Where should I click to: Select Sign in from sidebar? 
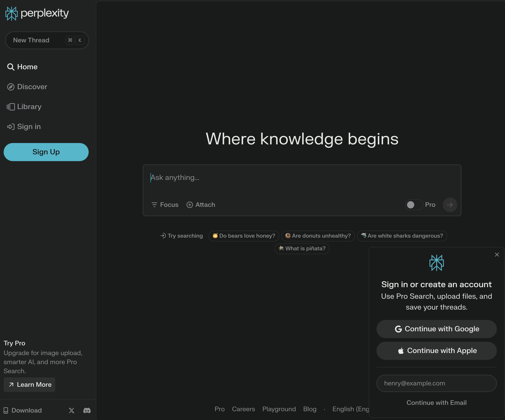pos(24,127)
